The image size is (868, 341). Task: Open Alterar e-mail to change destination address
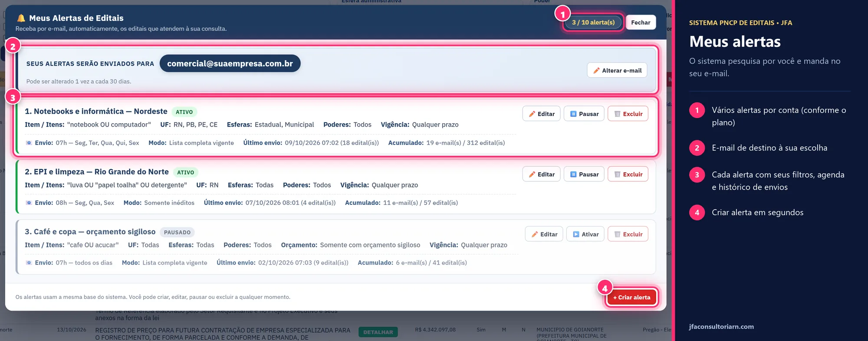coord(617,70)
